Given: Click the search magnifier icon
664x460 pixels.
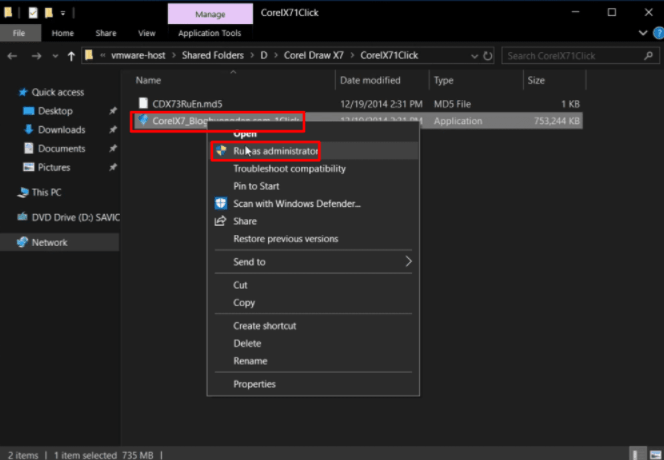Looking at the screenshot, I should [x=648, y=55].
